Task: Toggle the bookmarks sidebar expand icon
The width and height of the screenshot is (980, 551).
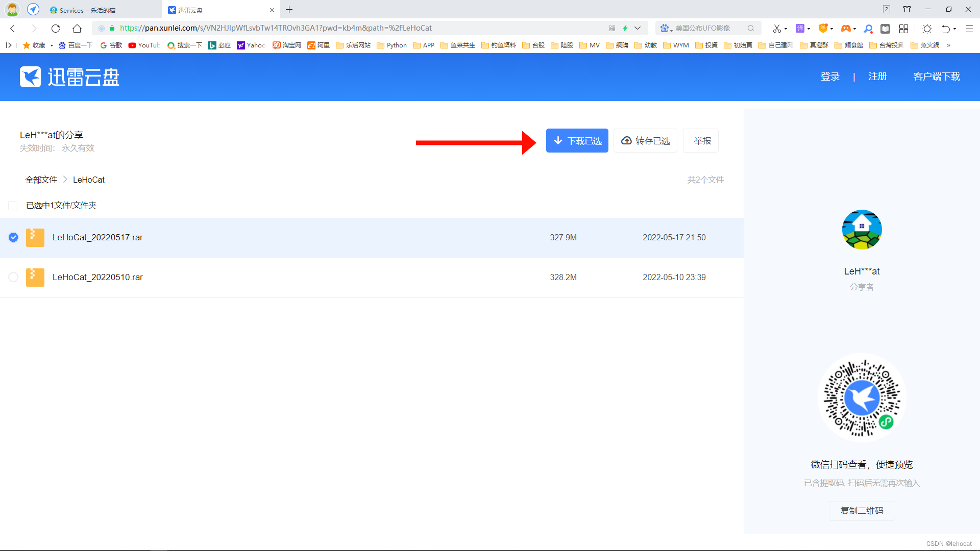Action: [9, 45]
